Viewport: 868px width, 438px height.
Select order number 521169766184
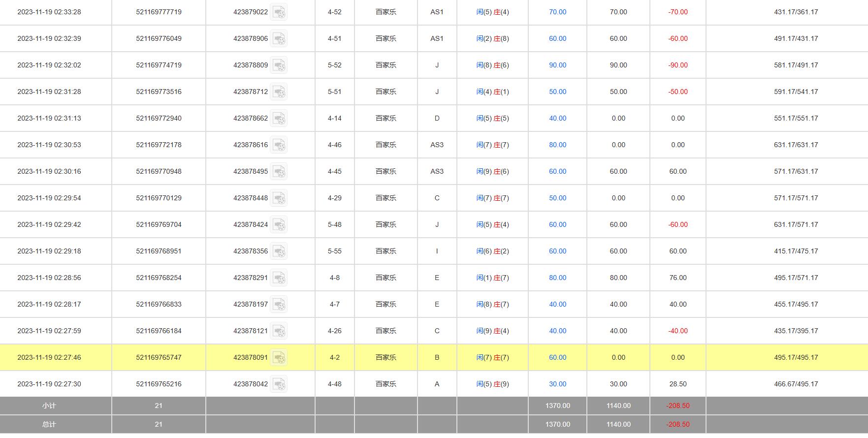pyautogui.click(x=159, y=331)
